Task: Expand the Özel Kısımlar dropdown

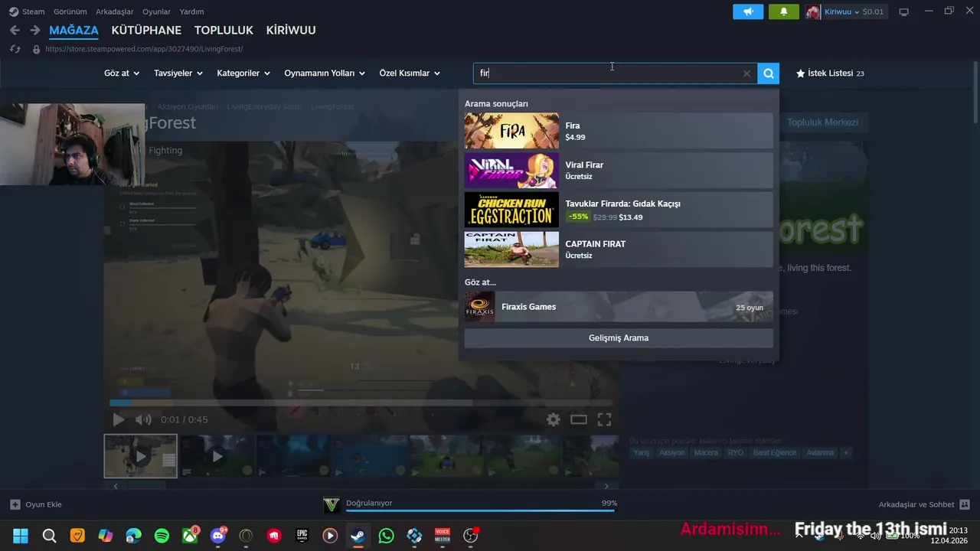Action: tap(410, 73)
